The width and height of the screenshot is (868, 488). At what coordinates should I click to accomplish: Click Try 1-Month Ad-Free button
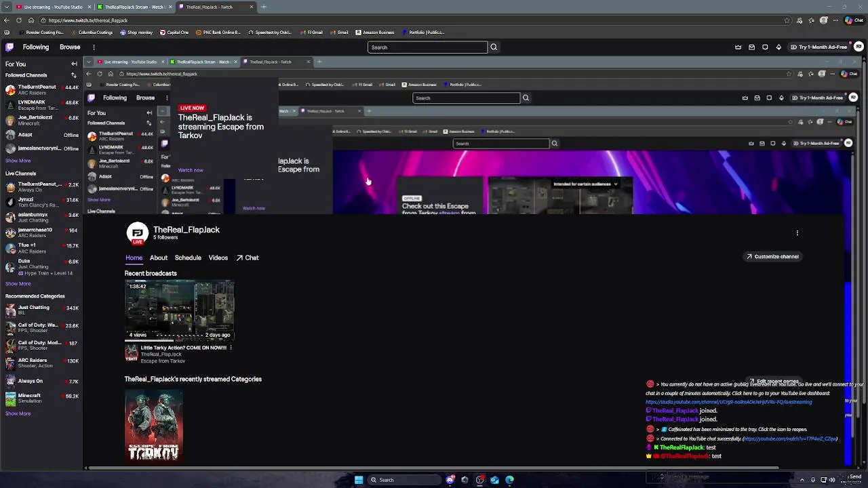(x=818, y=47)
